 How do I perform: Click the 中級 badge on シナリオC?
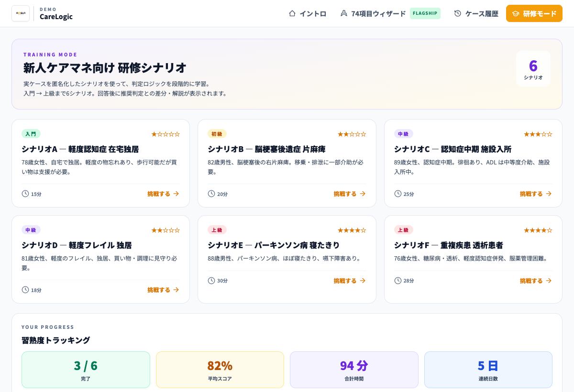(x=403, y=134)
